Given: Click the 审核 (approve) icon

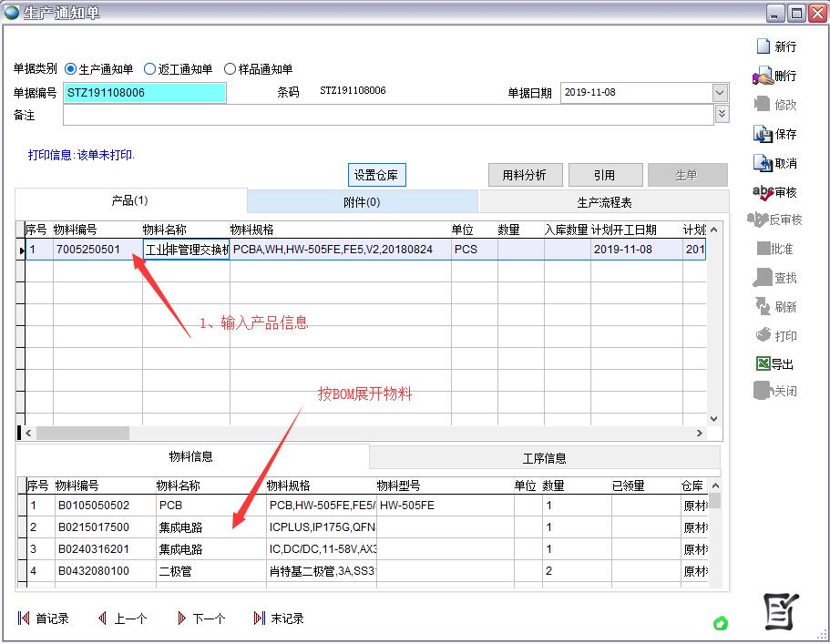Looking at the screenshot, I should [763, 192].
